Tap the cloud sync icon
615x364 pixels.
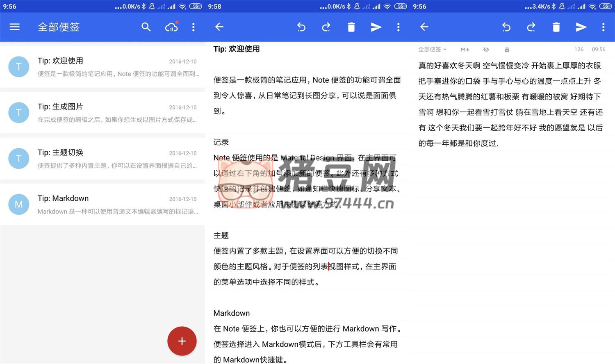tap(171, 27)
